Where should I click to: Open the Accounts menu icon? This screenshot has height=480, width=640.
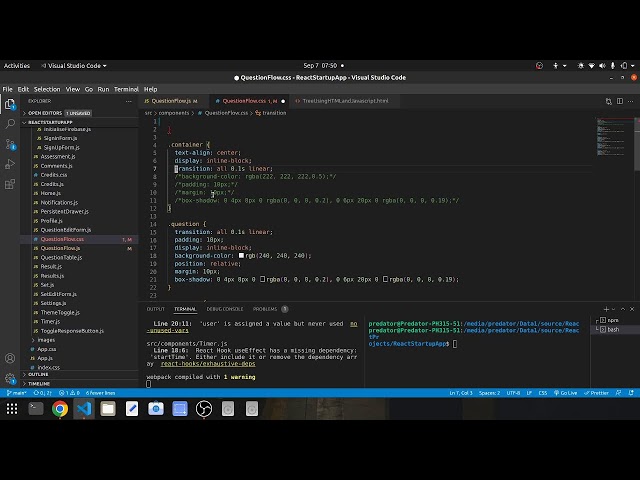click(10, 358)
